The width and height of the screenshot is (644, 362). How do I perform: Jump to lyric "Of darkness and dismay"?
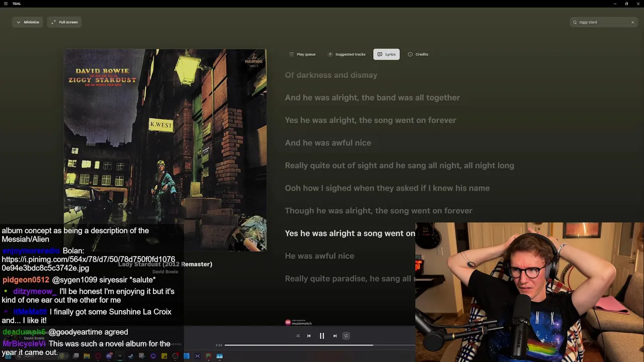pos(331,75)
